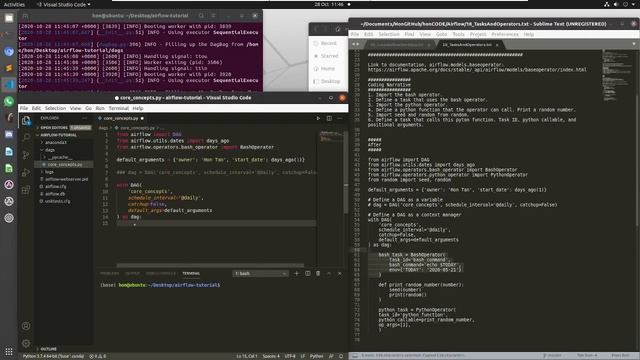
Task: Click Spaces: 4 indentation in status bar
Action: (271, 356)
